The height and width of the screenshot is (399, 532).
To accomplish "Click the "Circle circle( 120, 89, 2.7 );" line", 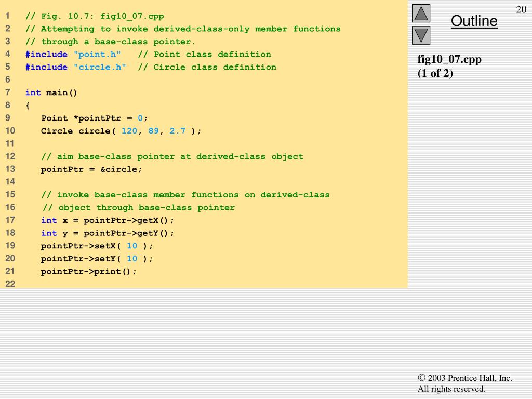I will coord(121,131).
